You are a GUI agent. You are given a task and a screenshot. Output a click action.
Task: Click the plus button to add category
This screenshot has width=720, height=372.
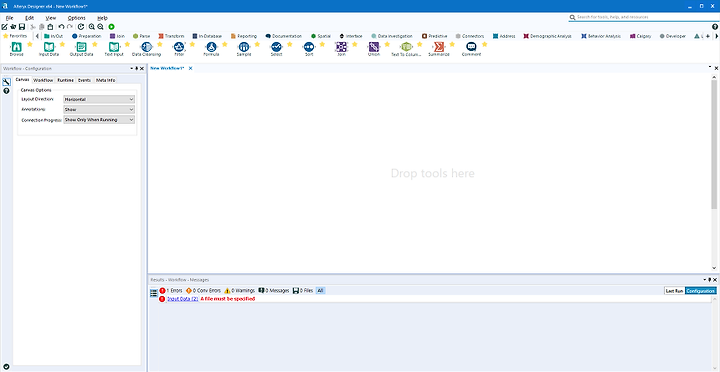coord(708,36)
